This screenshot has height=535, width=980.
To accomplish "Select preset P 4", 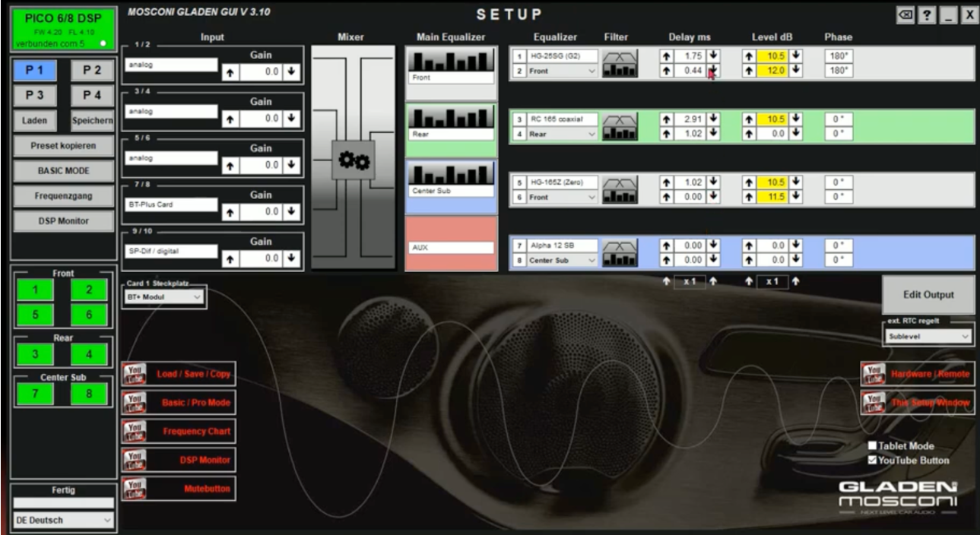I will point(93,95).
